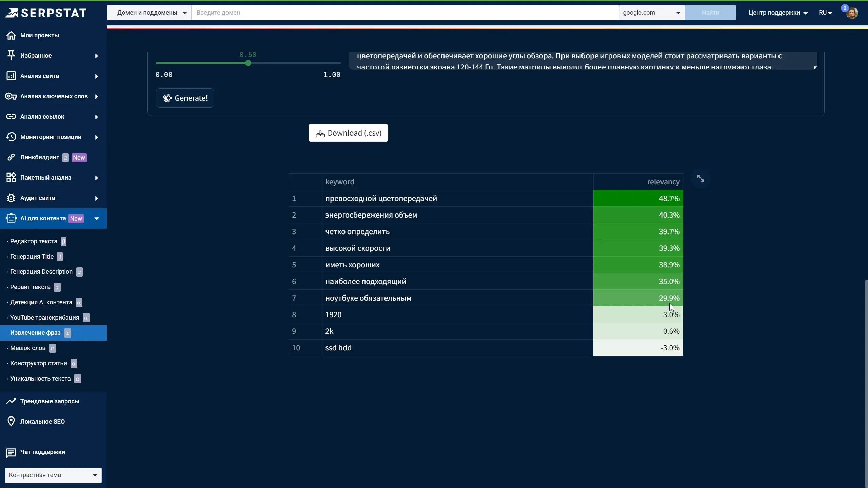Image resolution: width=868 pixels, height=488 pixels.
Task: Click the 0.50 slider handle
Action: coord(248,63)
